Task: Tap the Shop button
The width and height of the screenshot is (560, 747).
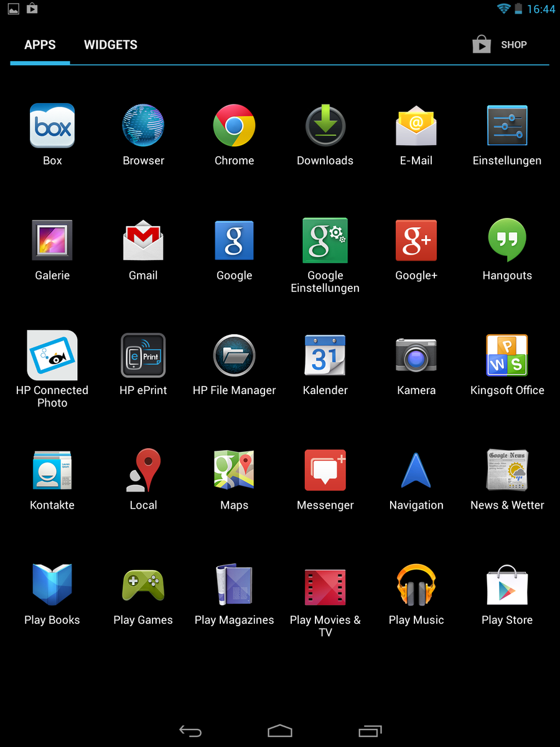Action: (x=500, y=45)
